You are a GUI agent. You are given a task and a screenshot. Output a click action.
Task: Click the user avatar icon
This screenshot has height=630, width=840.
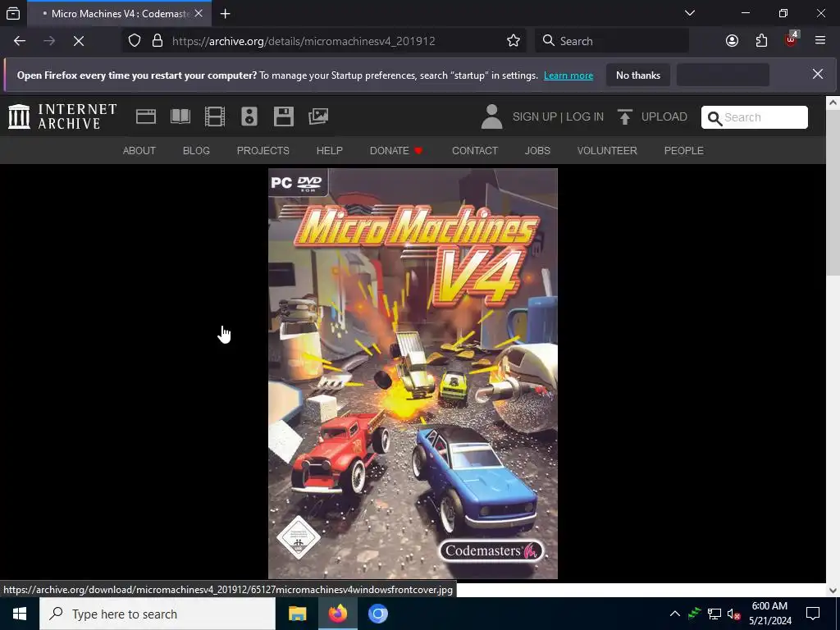(492, 116)
